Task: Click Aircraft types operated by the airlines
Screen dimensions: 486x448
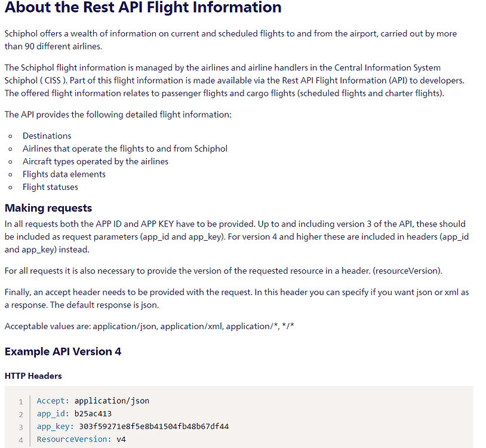Action: pos(96,161)
